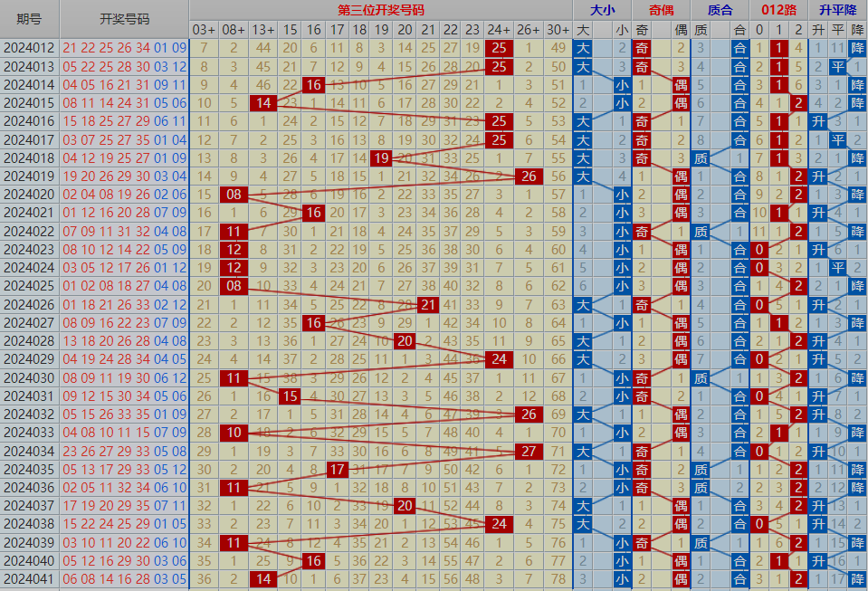Click blue 质 cell in row 2024039
The image size is (868, 591).
[701, 543]
